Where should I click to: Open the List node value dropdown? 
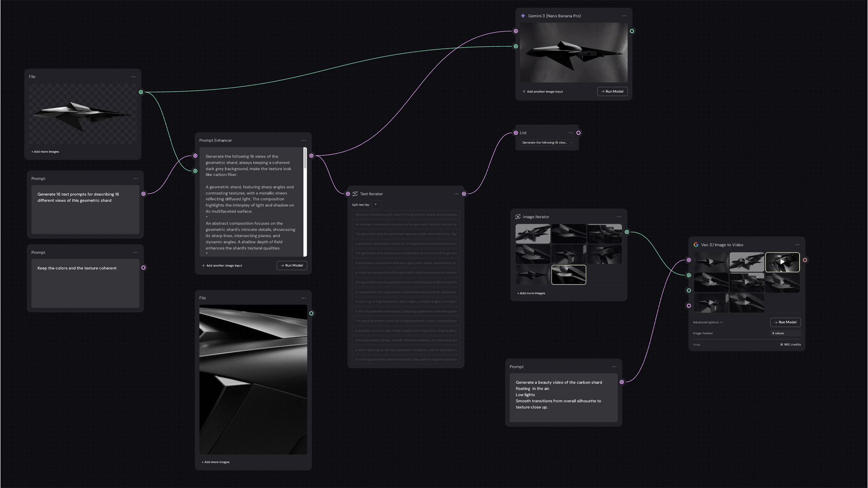(x=547, y=143)
